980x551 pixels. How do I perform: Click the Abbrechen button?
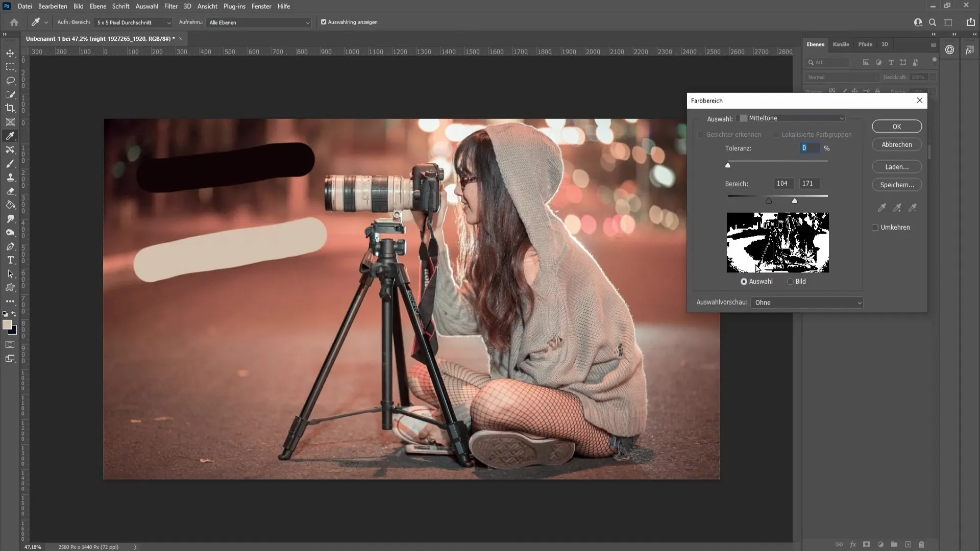[x=897, y=144]
